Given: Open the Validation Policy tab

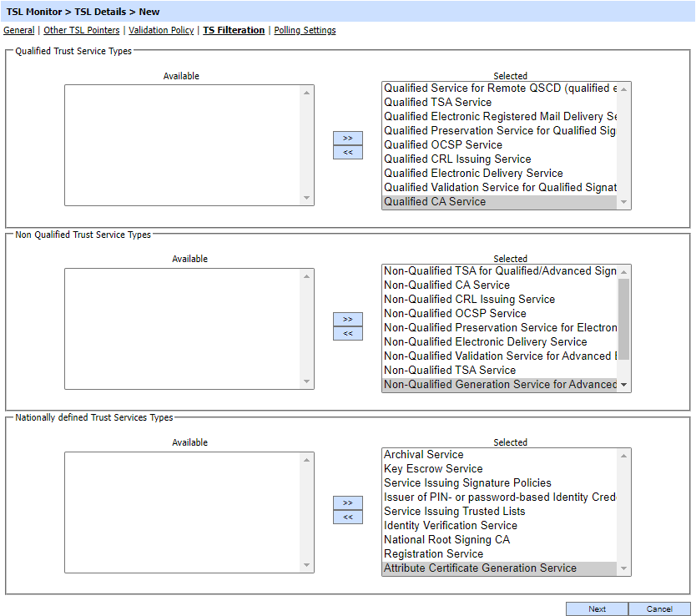Looking at the screenshot, I should (161, 30).
